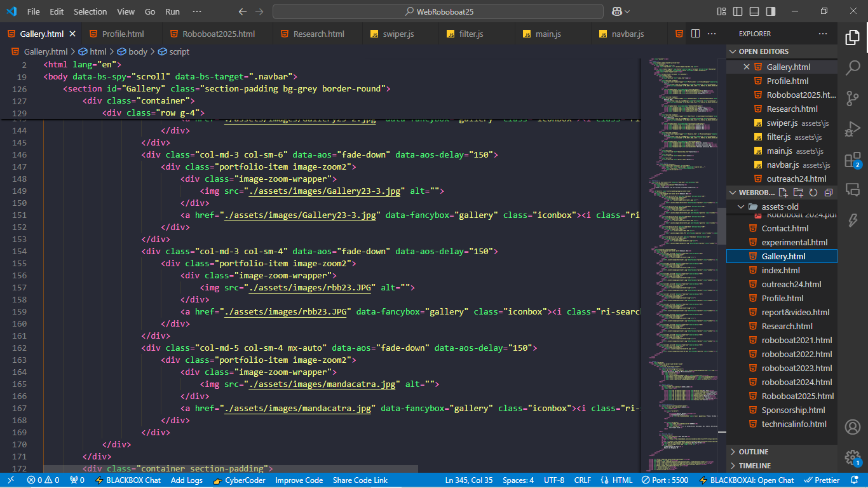Screen dimensions: 868x488
Task: Click the split editor right icon
Action: point(696,34)
